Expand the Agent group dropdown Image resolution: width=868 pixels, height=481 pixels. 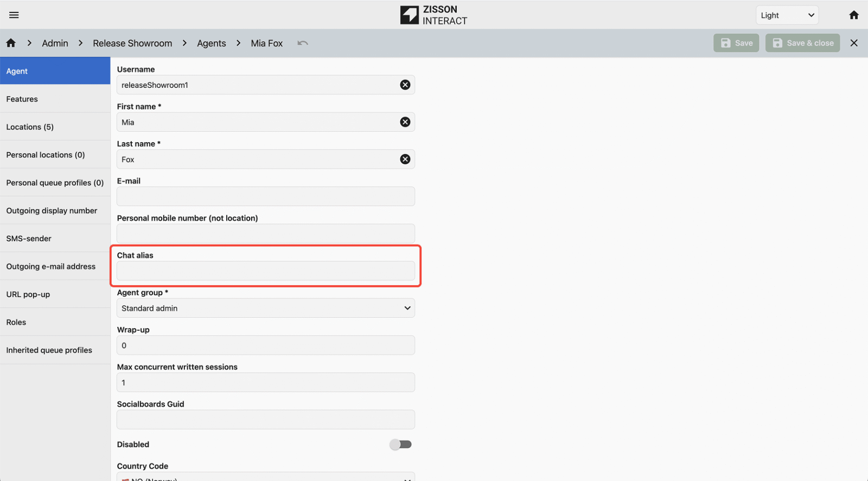coord(266,308)
